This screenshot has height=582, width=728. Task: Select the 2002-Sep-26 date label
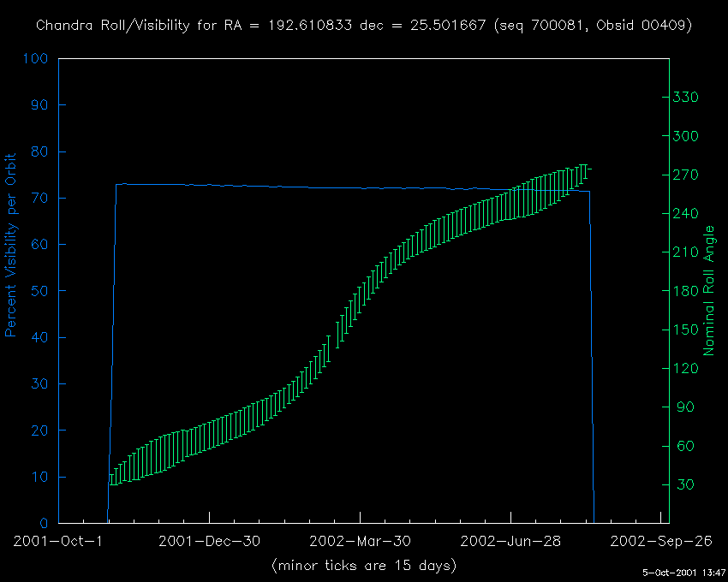(659, 542)
